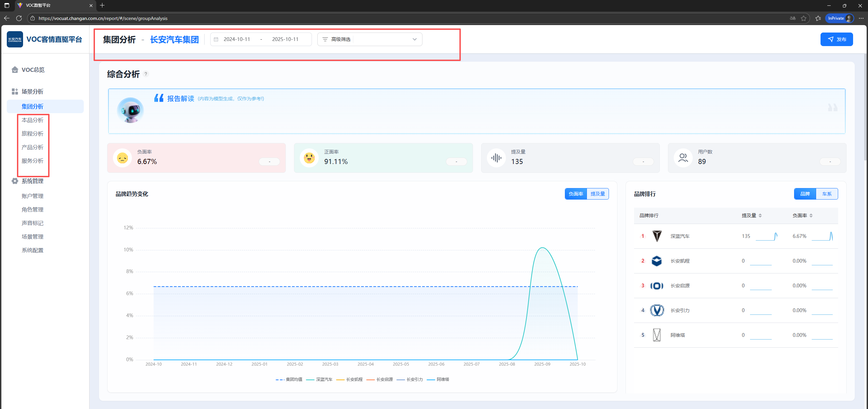
Task: Switch the trend chart to 提及量
Action: point(597,194)
